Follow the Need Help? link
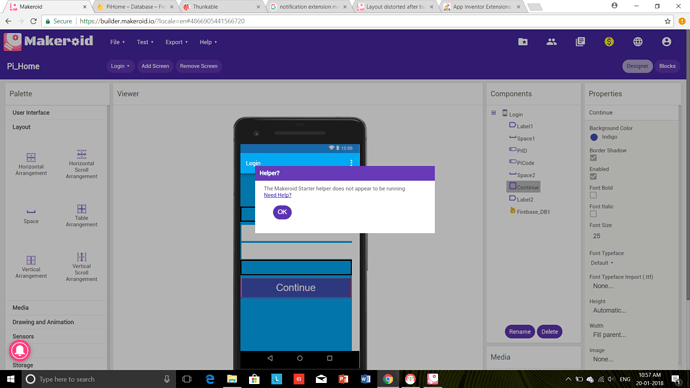 coord(277,195)
